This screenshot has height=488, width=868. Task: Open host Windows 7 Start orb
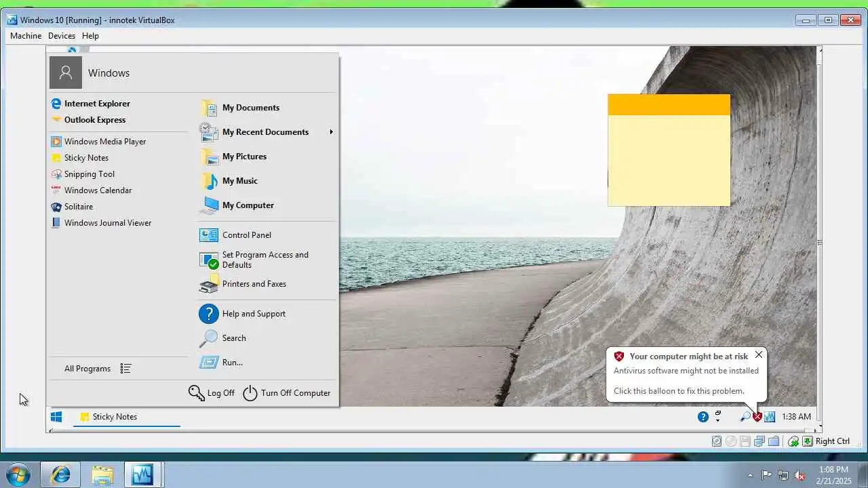pos(18,475)
